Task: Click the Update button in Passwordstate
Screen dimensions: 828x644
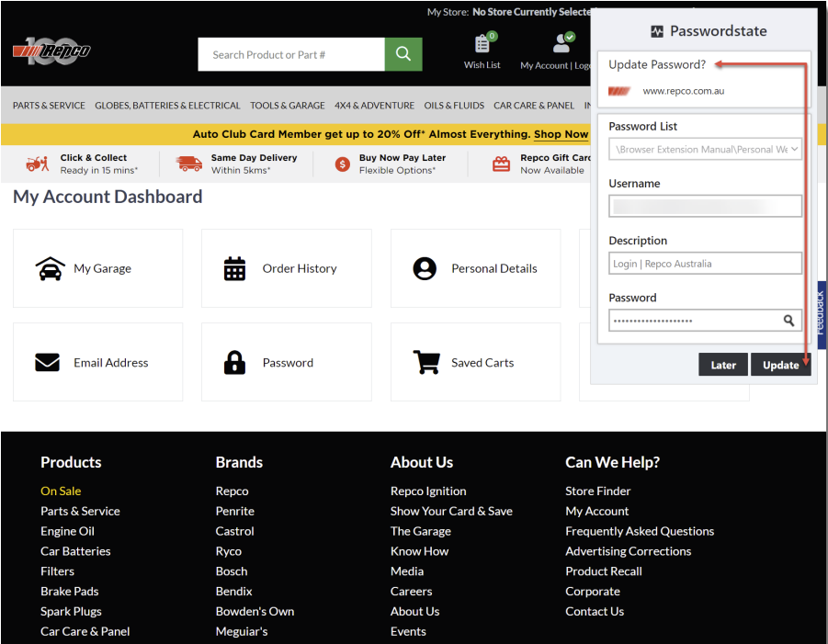Action: [x=780, y=365]
